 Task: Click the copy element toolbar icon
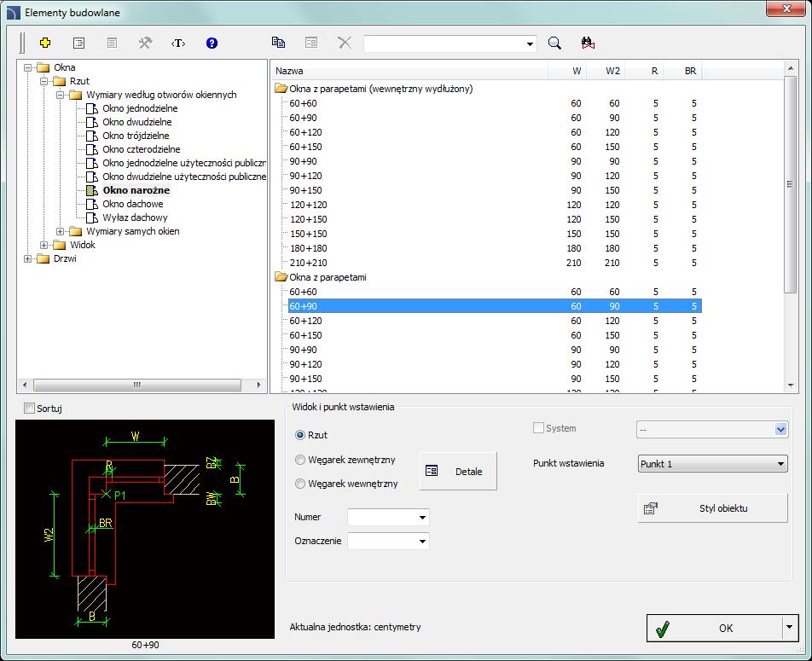click(x=278, y=43)
